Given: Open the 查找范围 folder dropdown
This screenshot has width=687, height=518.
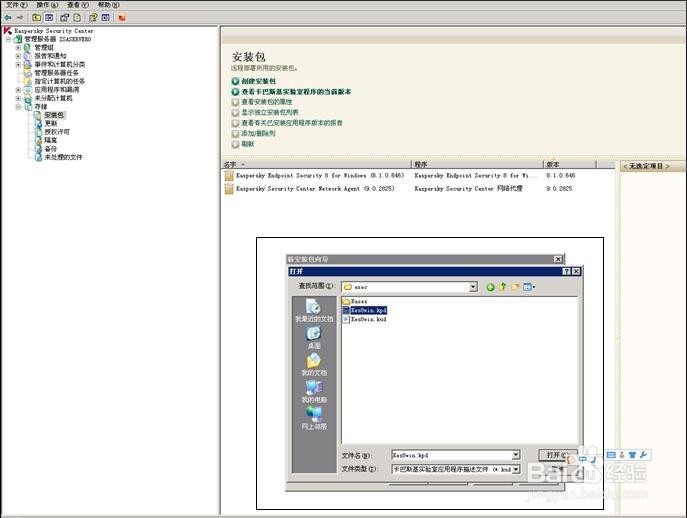Looking at the screenshot, I should coord(473,287).
